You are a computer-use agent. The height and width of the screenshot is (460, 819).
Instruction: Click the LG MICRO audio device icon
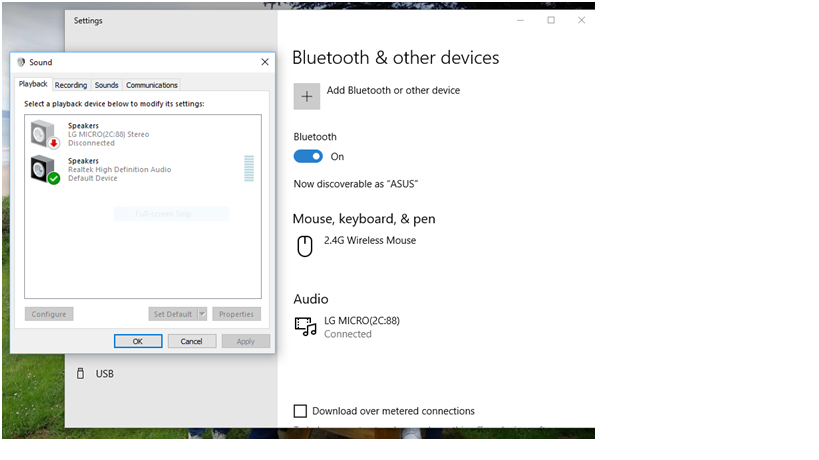[306, 326]
